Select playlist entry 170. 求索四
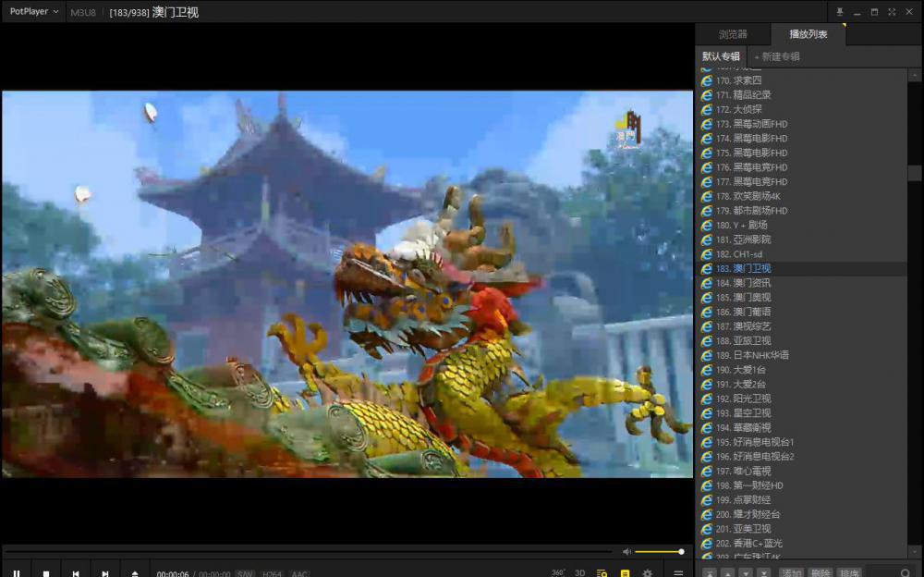The width and height of the screenshot is (924, 577). [x=803, y=80]
